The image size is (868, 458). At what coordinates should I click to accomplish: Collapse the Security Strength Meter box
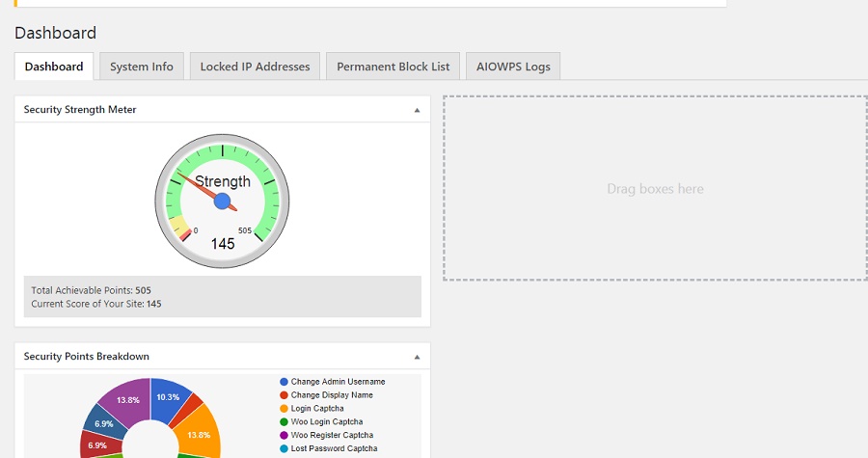[417, 110]
